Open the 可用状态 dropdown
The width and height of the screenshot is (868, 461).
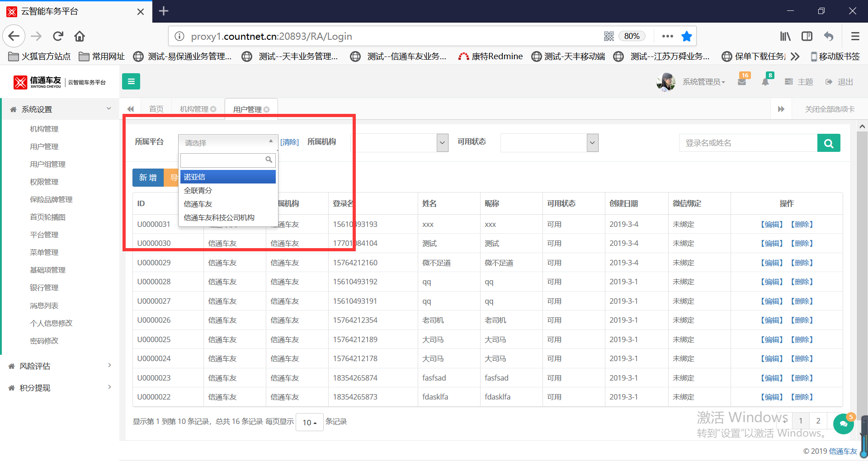tap(549, 143)
